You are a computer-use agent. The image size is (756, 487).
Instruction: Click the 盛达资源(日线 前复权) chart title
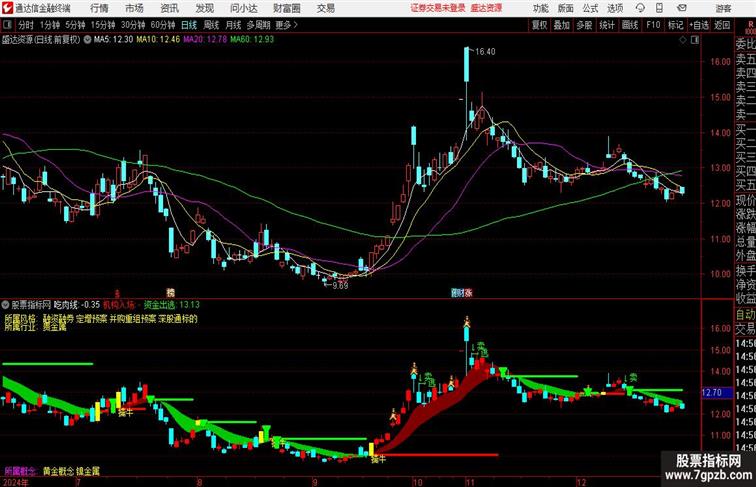[x=40, y=40]
